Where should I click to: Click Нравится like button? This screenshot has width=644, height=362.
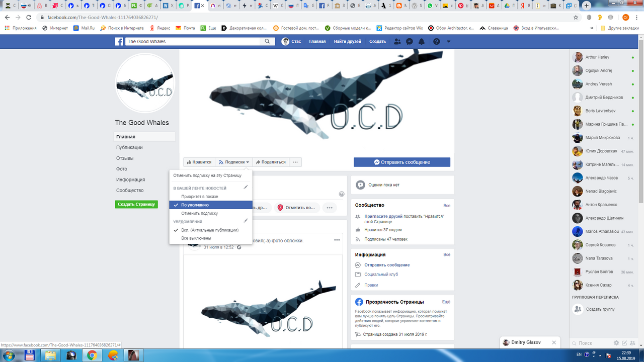click(x=199, y=162)
